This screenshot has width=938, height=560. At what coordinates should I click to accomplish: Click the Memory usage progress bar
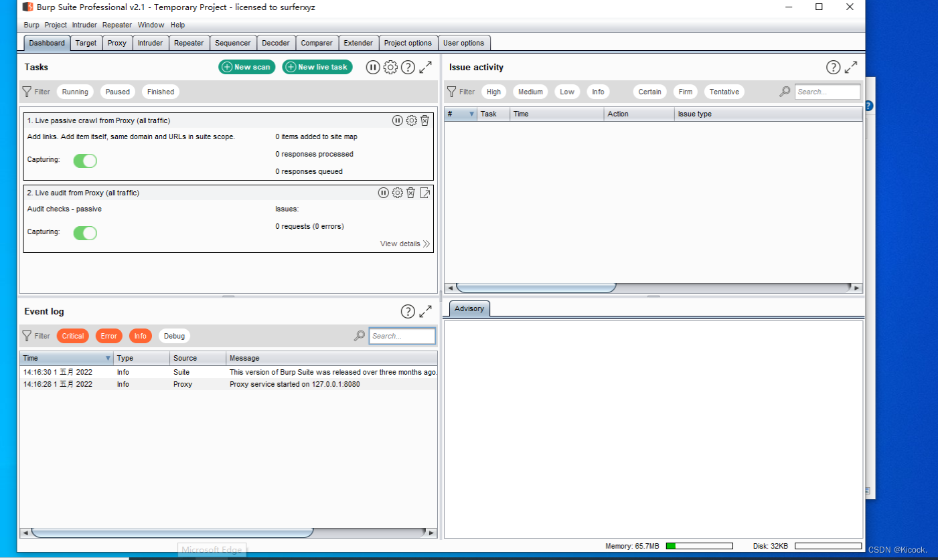(x=700, y=546)
